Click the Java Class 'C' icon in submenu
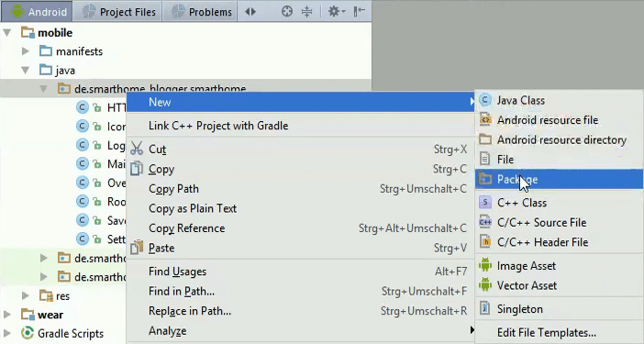The image size is (644, 344). (485, 100)
